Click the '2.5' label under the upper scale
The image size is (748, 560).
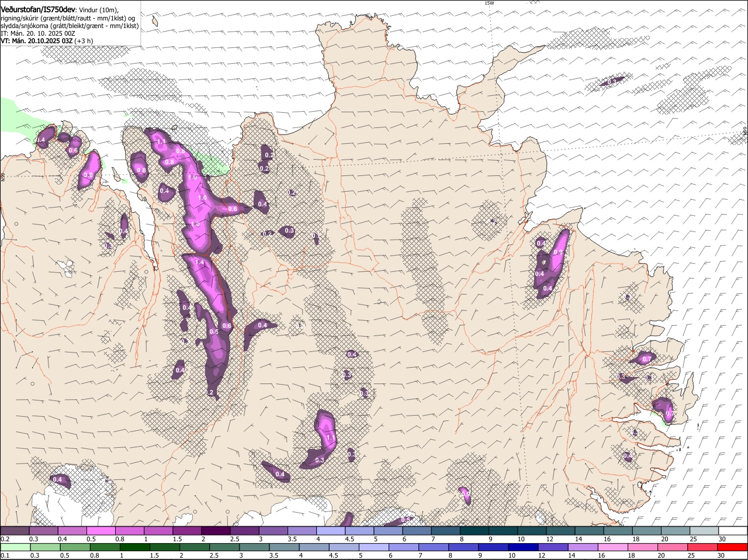(235, 539)
